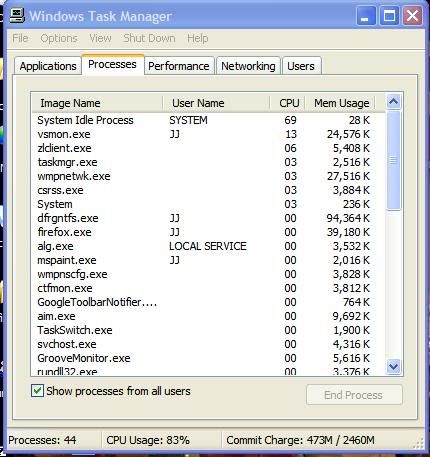Open the Shut Down menu
The height and width of the screenshot is (457, 430).
(x=149, y=38)
